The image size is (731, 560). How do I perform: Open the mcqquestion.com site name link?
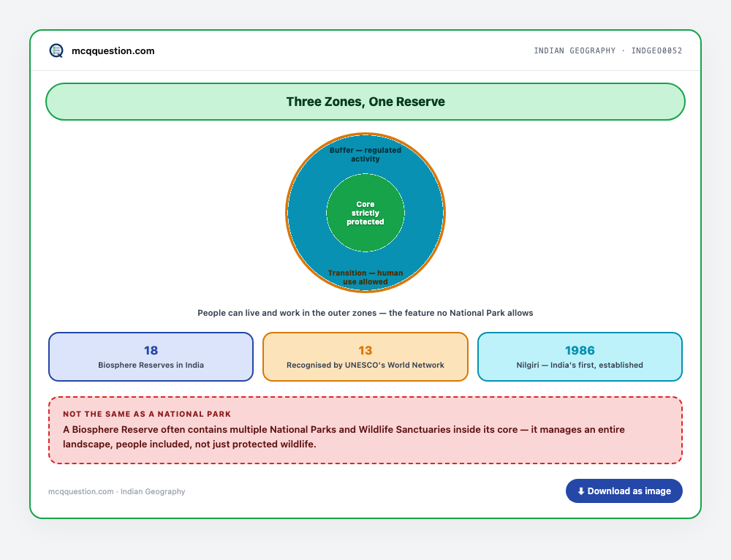tap(113, 51)
